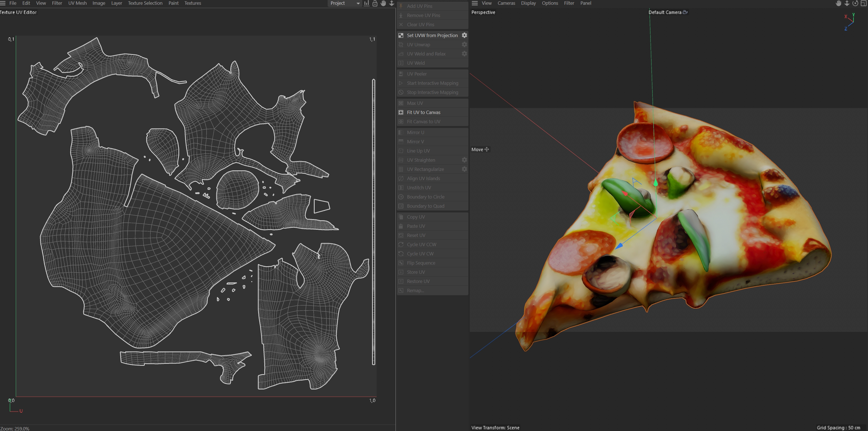Click the orbit camera icon in viewport
The height and width of the screenshot is (431, 868).
[855, 3]
